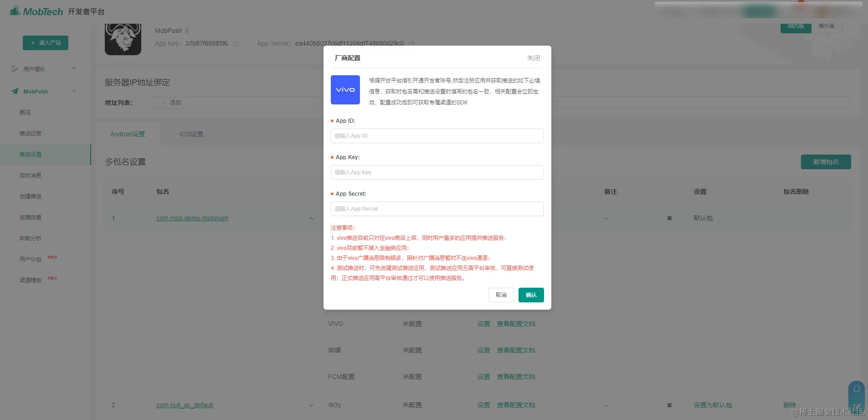This screenshot has width=868, height=420.
Task: Click 设置 for the VIVO channel
Action: tap(484, 324)
